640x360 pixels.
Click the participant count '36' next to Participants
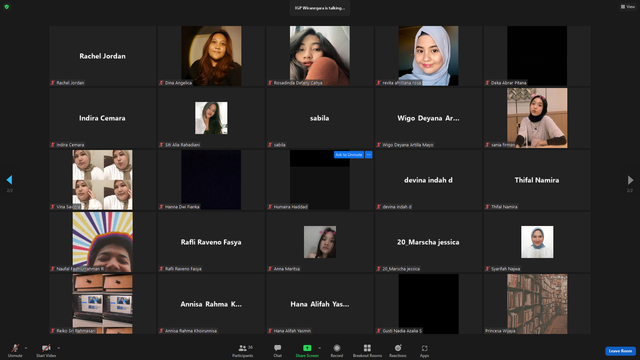[x=250, y=347]
